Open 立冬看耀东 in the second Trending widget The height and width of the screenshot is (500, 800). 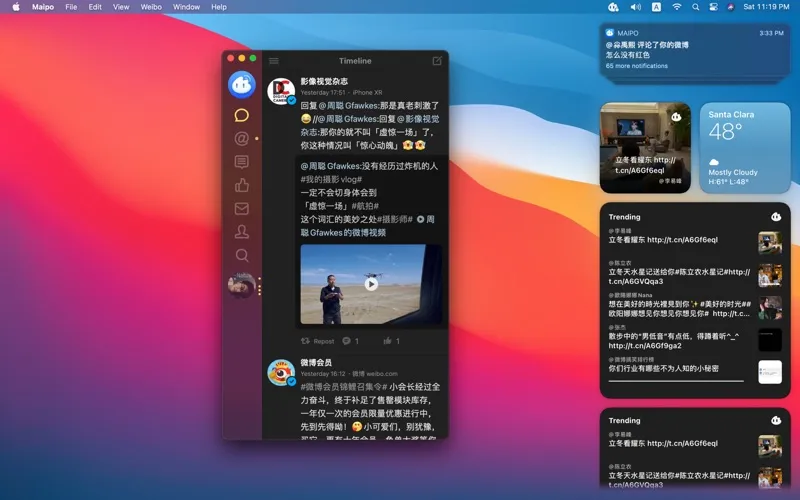click(x=663, y=443)
